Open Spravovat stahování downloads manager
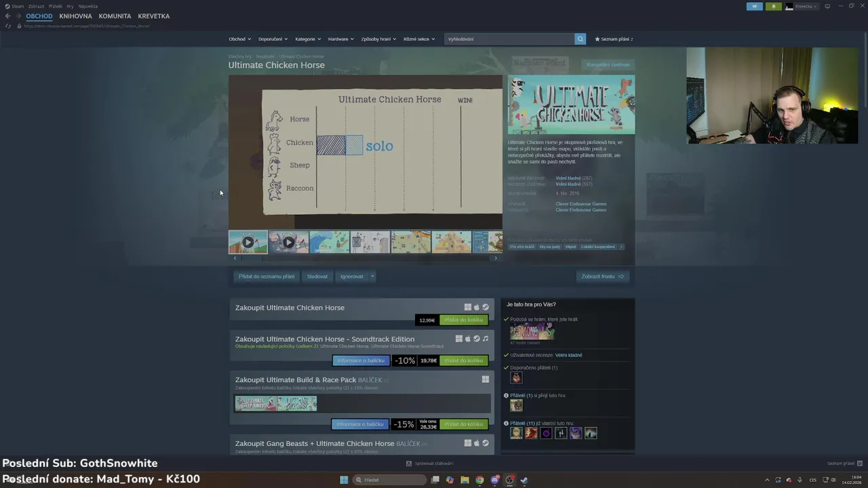This screenshot has height=488, width=868. click(x=430, y=464)
